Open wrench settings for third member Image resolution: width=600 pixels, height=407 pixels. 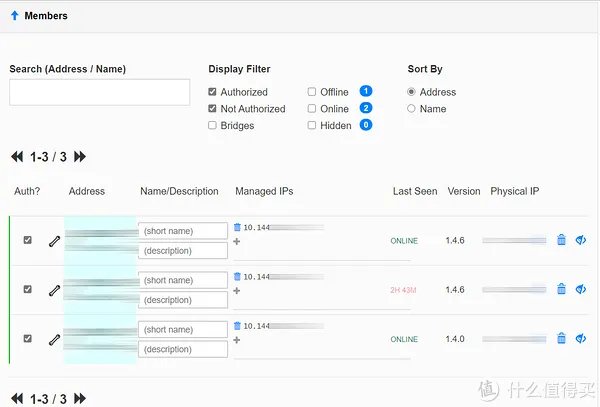click(x=54, y=340)
